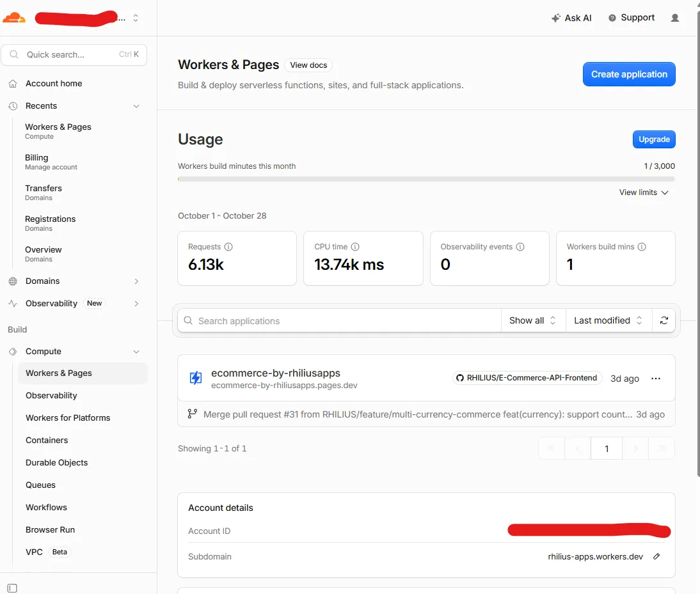
Task: Click the first page pagination arrow
Action: 552,449
